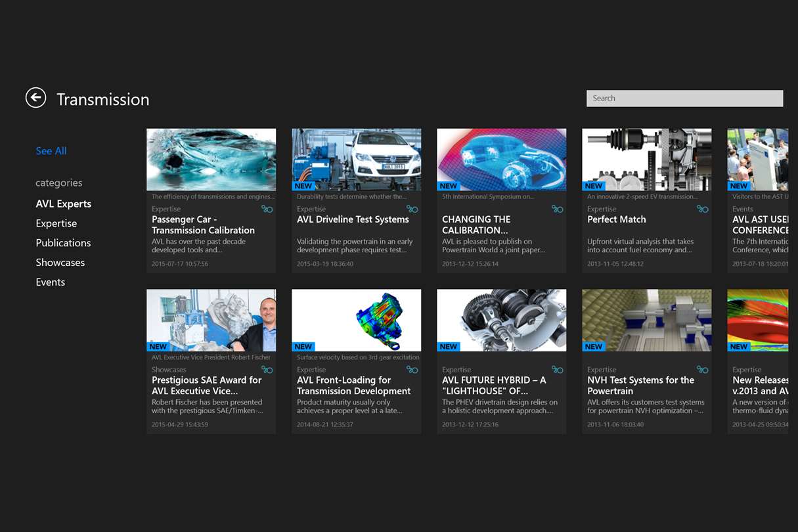
Task: Click timestamp 2015-03-19 18:36:40
Action: click(325, 264)
